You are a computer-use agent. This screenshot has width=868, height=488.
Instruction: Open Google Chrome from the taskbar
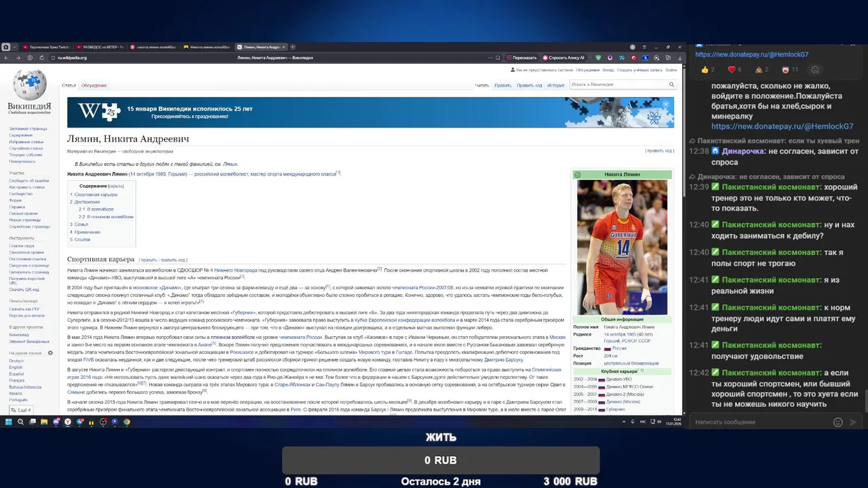pos(127,422)
